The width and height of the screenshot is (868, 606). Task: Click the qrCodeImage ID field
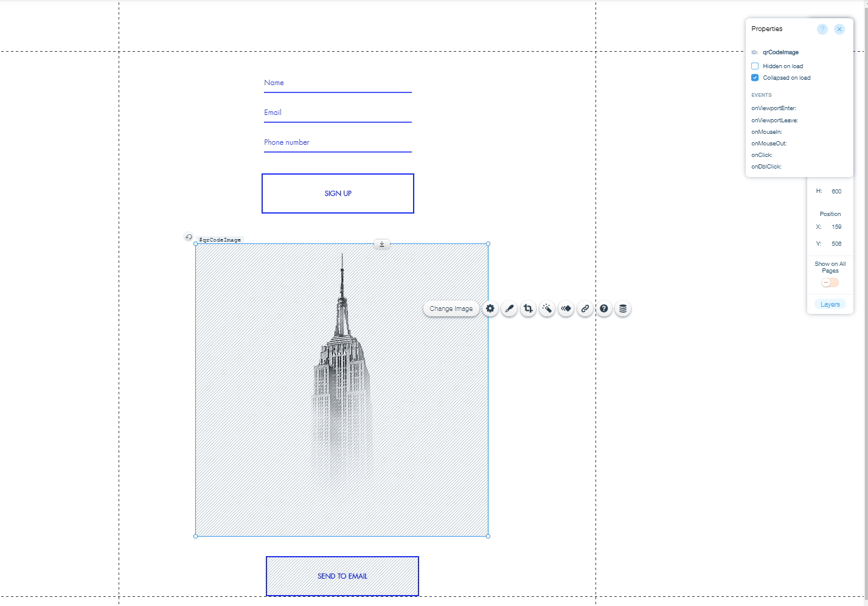click(x=780, y=52)
